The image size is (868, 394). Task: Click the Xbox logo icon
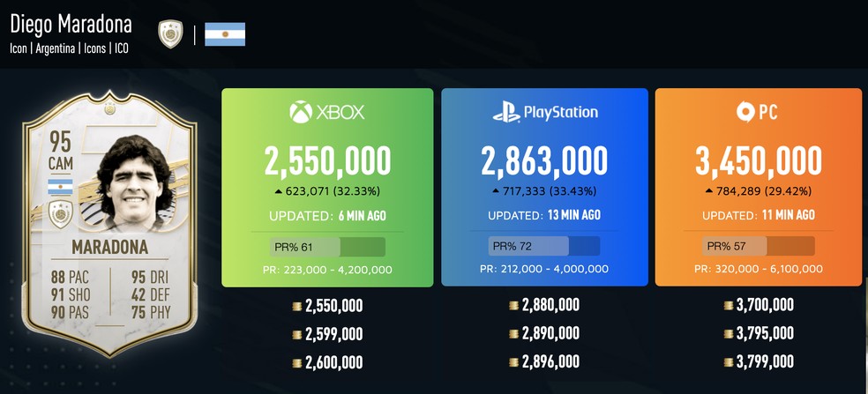click(x=302, y=112)
